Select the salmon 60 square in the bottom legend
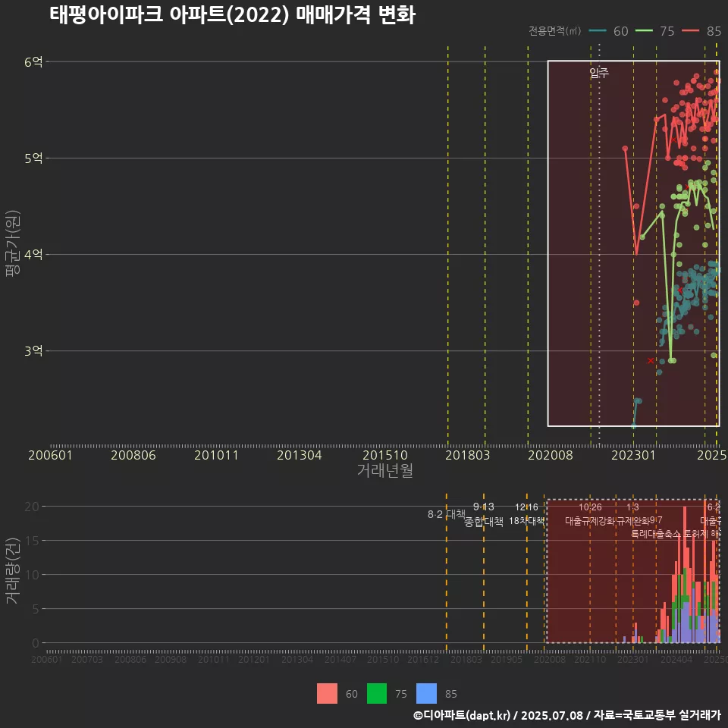The image size is (728, 728). point(327,693)
